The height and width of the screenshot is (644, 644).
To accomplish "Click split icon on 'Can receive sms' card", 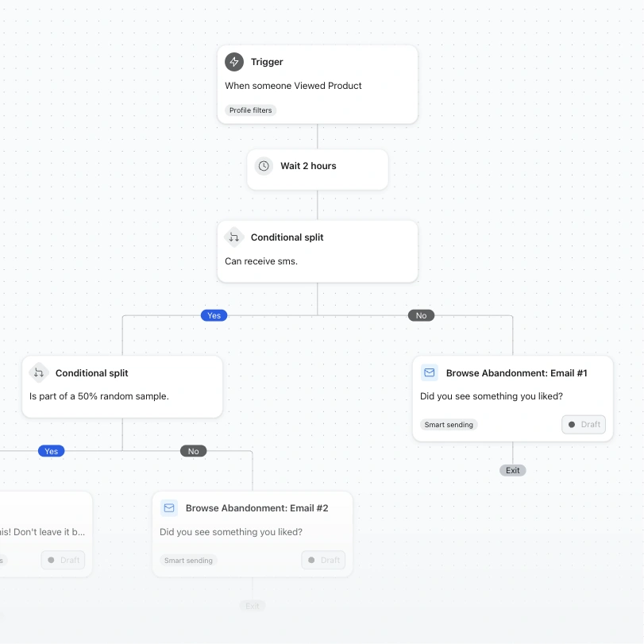I will tap(234, 237).
